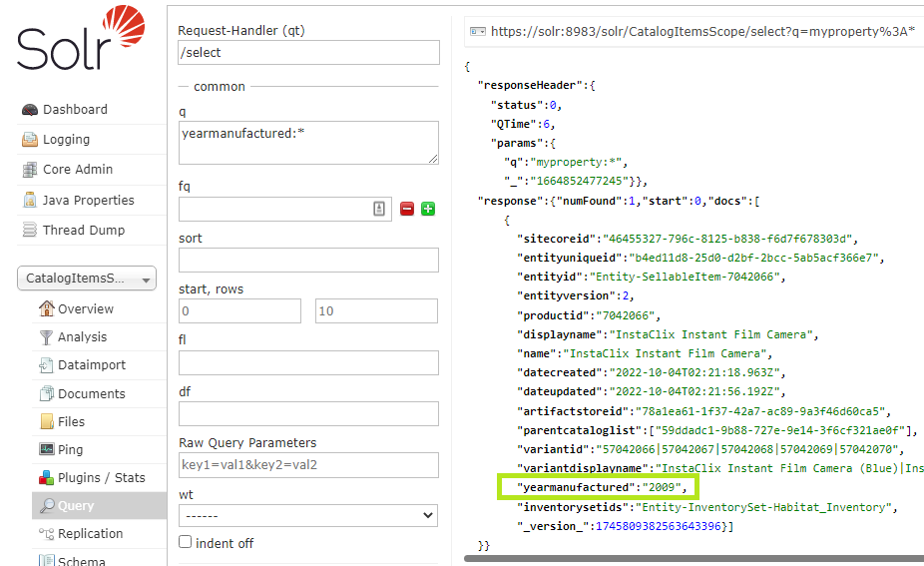Click the horizontal scrollbar under results
This screenshot has height=566, width=924.
[x=693, y=558]
